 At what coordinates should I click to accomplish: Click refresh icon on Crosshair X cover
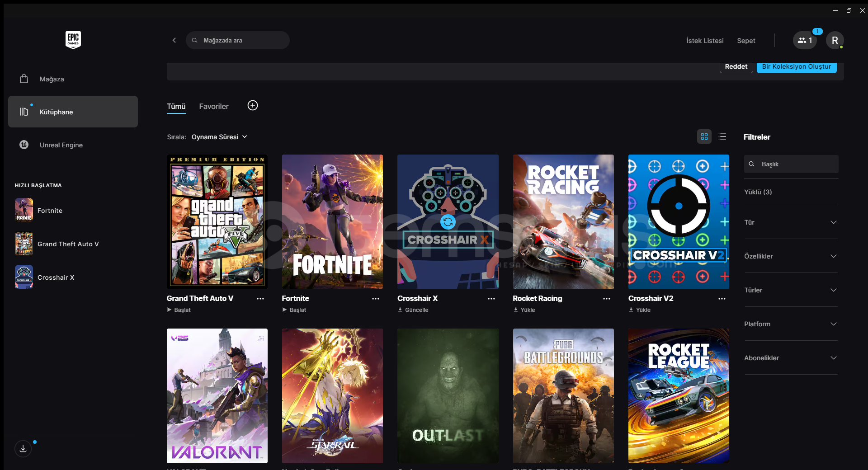point(448,222)
